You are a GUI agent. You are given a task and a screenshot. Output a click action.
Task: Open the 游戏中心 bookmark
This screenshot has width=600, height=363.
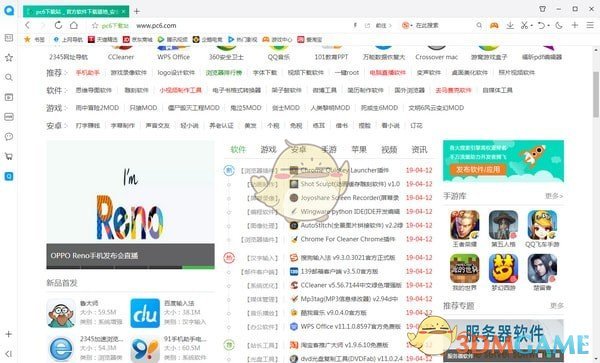tap(277, 39)
